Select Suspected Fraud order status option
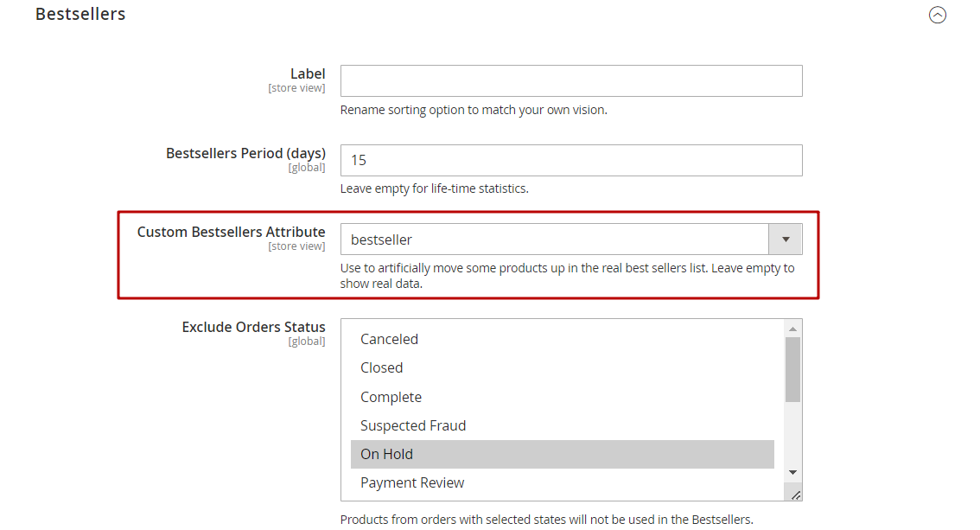The height and width of the screenshot is (530, 980). [562, 425]
